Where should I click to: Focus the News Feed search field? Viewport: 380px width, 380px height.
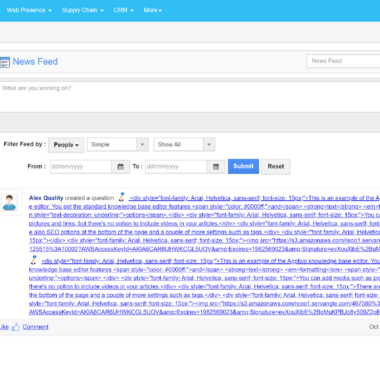point(343,61)
